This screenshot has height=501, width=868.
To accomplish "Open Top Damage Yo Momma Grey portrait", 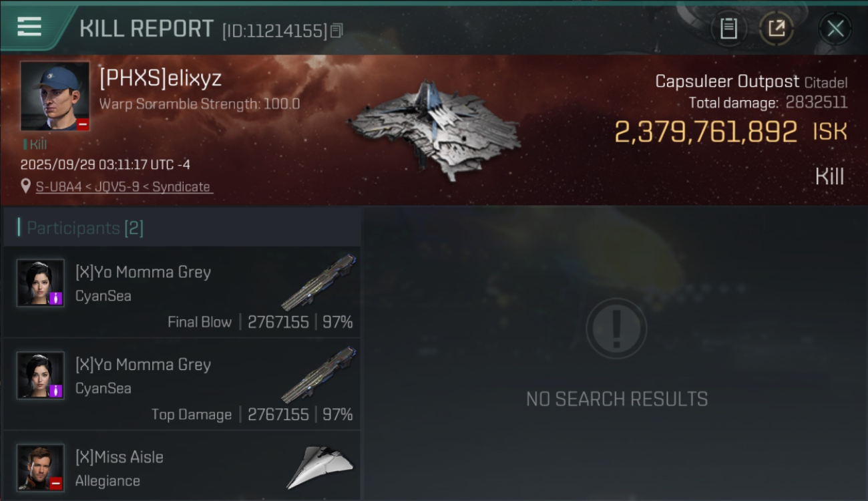I will [x=41, y=375].
